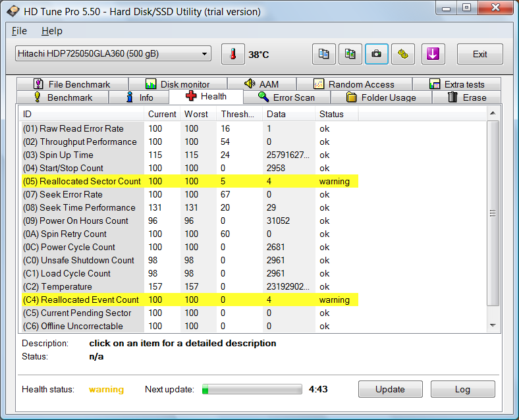Click the 31052 power on hours data value

[278, 221]
